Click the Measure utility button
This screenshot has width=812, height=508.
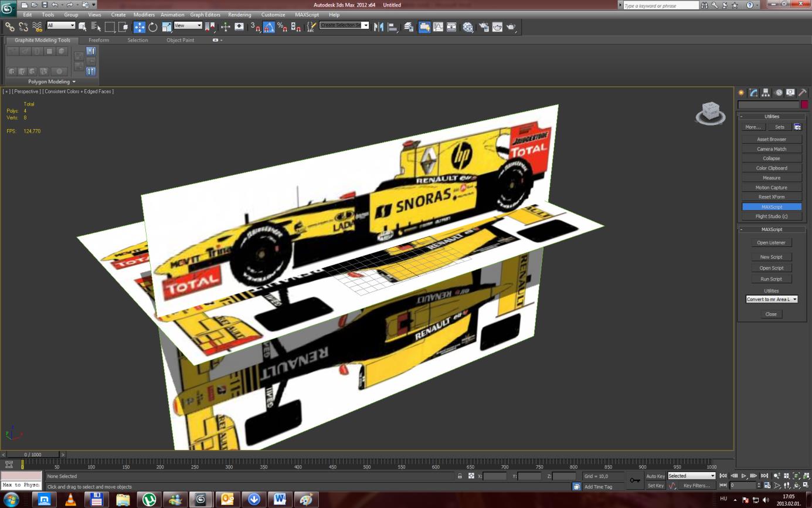click(772, 178)
